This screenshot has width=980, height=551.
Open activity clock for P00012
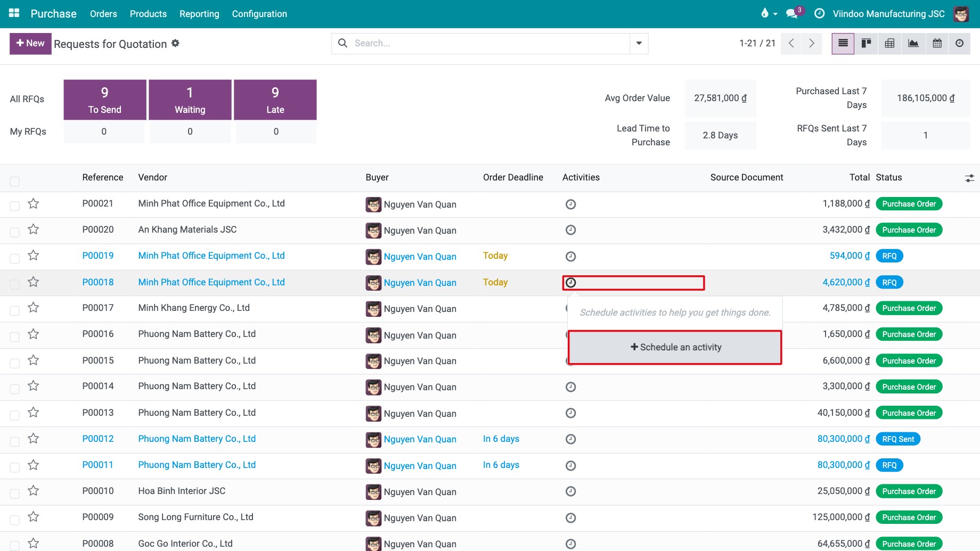click(570, 439)
